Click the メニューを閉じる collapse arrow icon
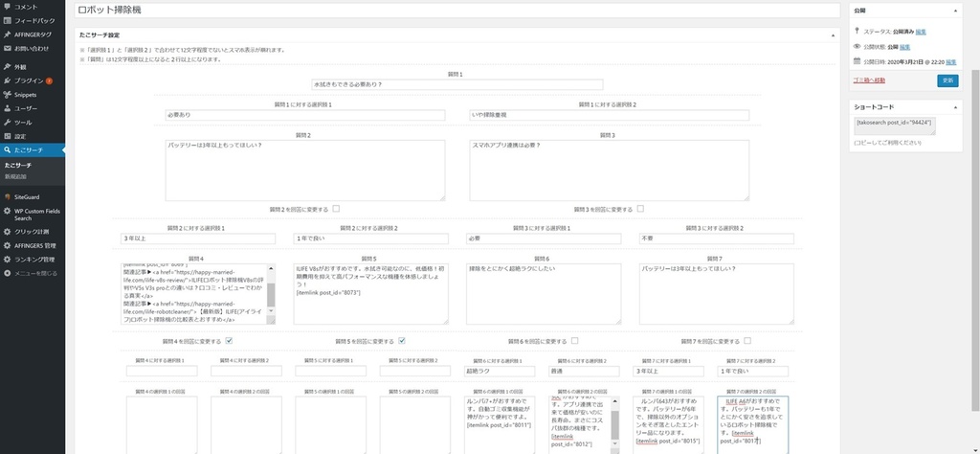Screen dimensions: 980x454 (7, 273)
